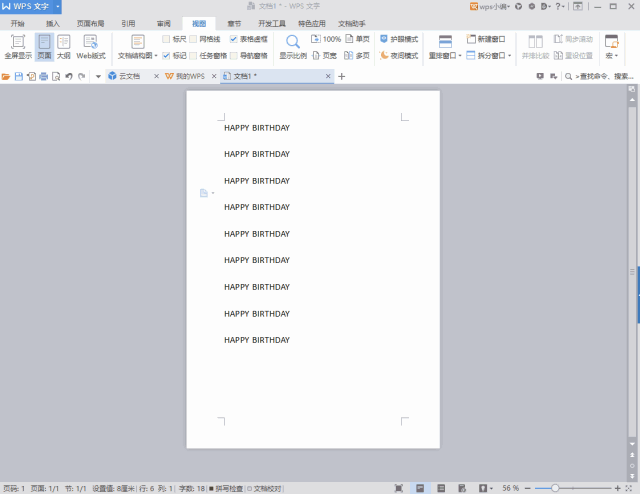Viewport: 640px width, 494px height.
Task: Close the 文档1 document tab
Action: 328,76
